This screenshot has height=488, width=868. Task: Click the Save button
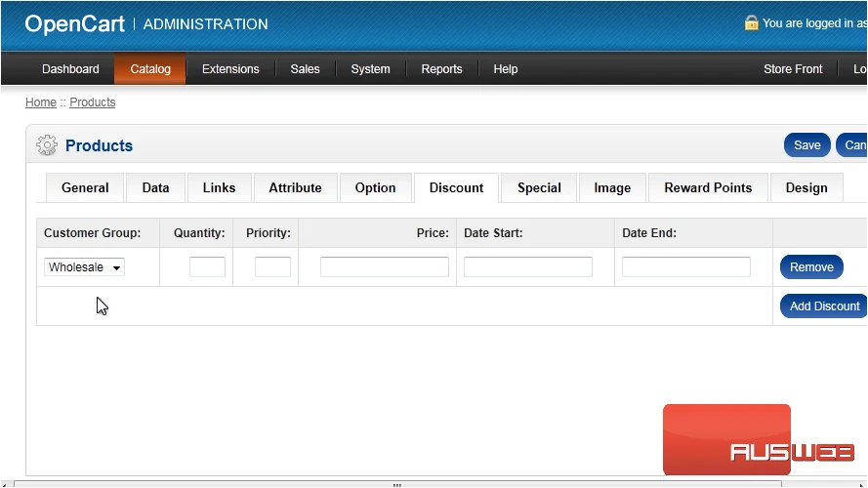click(x=807, y=145)
